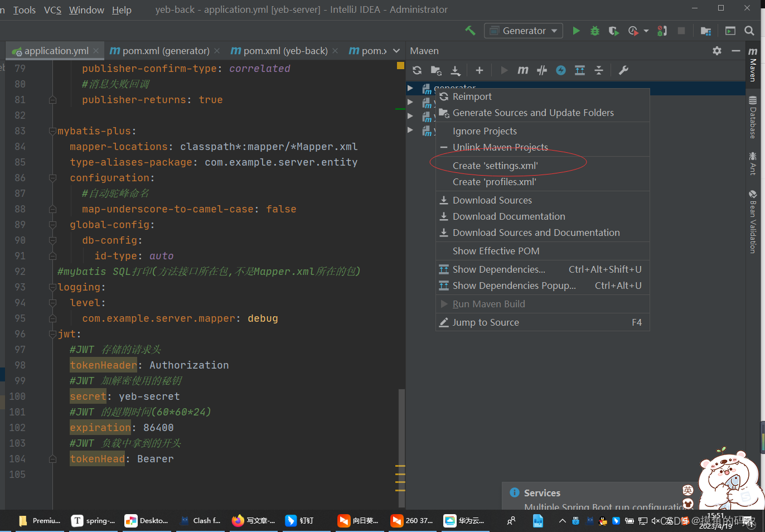The height and width of the screenshot is (532, 765).
Task: Choose Download Sources and Documentation
Action: point(543,233)
